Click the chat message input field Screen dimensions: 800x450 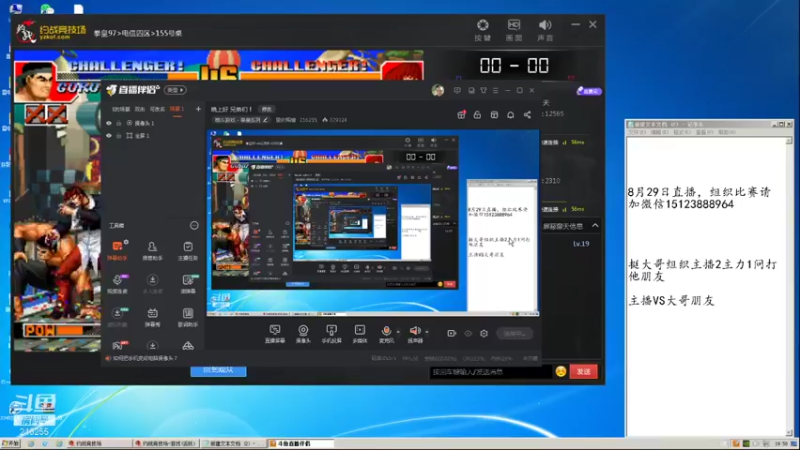pyautogui.click(x=491, y=372)
